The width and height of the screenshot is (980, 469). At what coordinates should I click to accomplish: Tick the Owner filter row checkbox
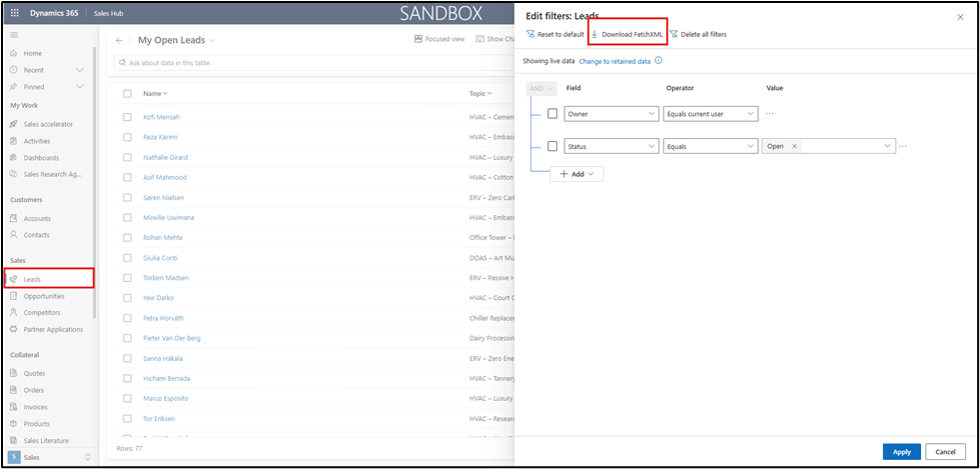tap(552, 114)
